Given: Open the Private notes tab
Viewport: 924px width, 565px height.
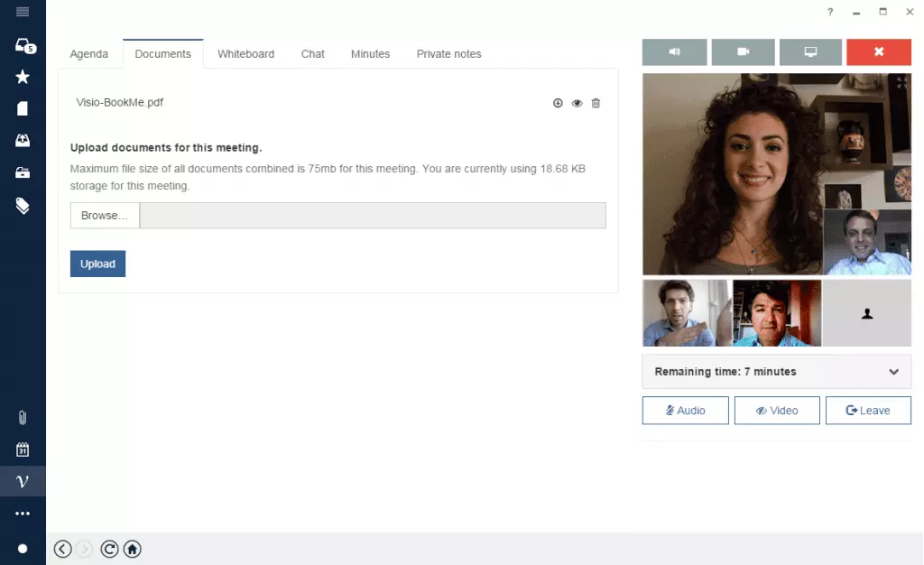Looking at the screenshot, I should [x=448, y=54].
